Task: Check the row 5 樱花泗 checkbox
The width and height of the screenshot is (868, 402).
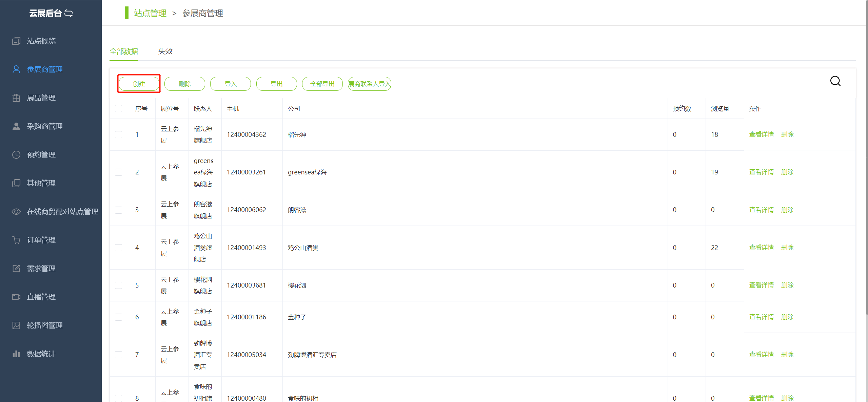Action: [x=118, y=285]
